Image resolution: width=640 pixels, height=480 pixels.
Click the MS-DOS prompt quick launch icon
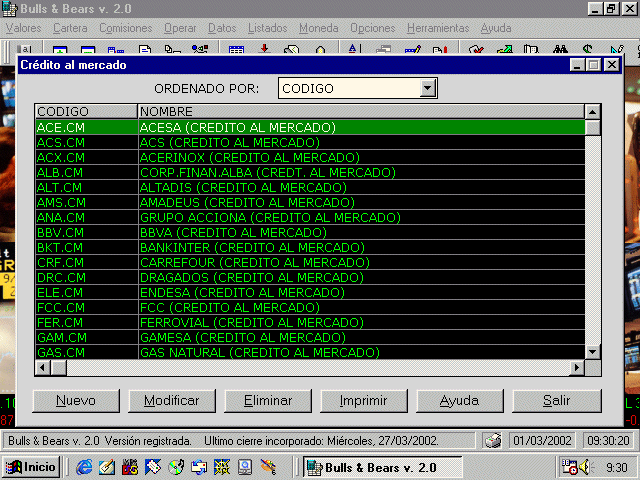tap(130, 467)
